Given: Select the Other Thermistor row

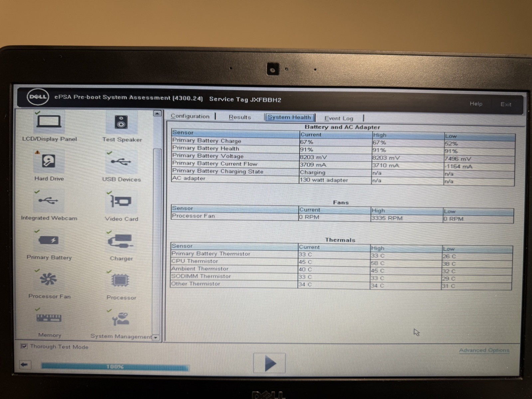Looking at the screenshot, I should [x=341, y=285].
